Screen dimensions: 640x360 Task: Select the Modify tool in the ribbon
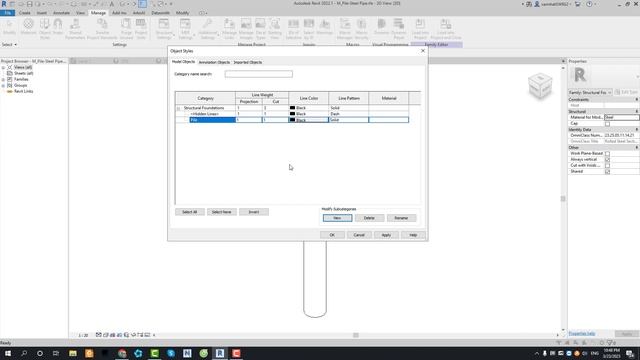9,27
